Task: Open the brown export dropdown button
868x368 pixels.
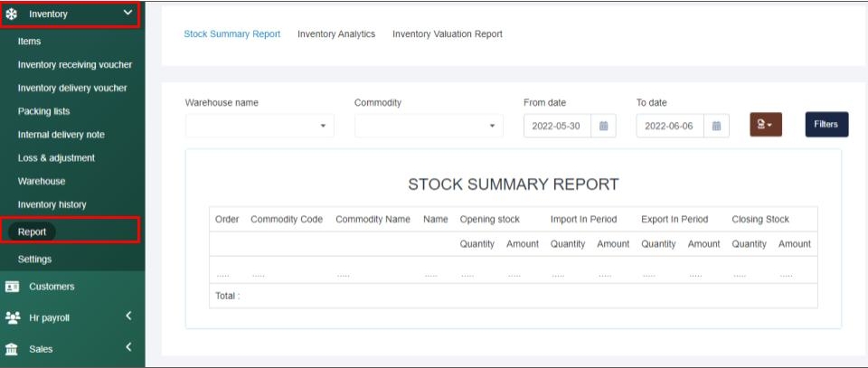Action: coord(765,125)
